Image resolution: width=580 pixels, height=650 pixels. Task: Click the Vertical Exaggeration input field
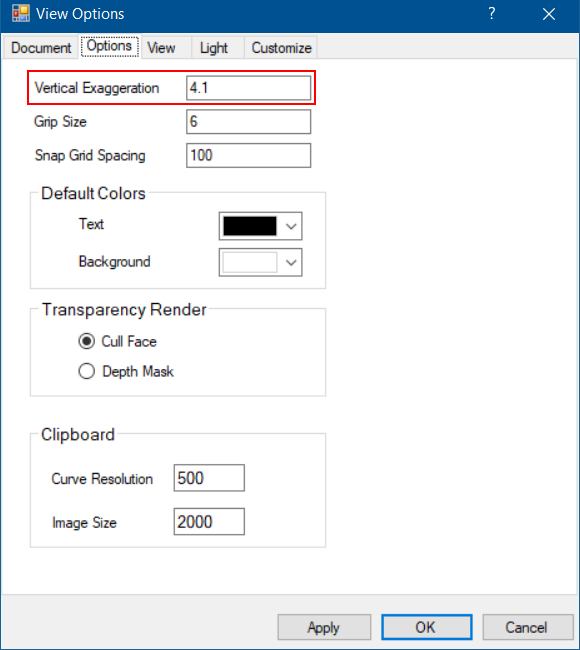(x=248, y=88)
